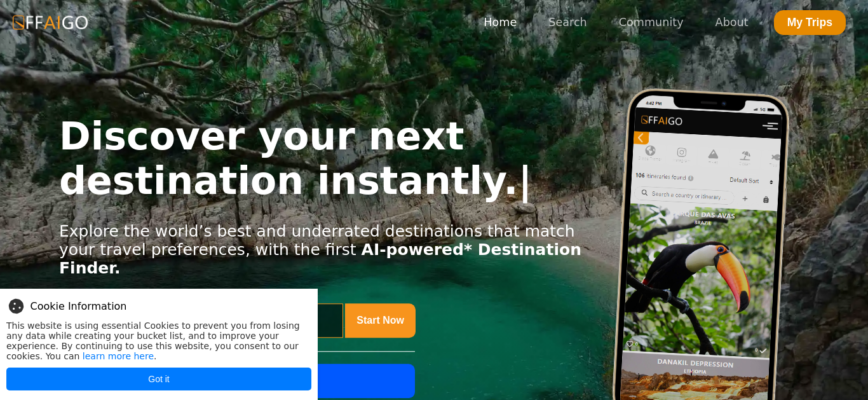Tap the orange back chevron on phone
The image size is (868, 400).
point(641,138)
